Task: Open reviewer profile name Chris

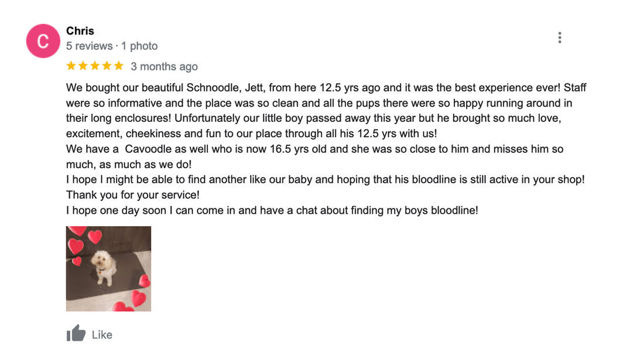Action: [80, 31]
